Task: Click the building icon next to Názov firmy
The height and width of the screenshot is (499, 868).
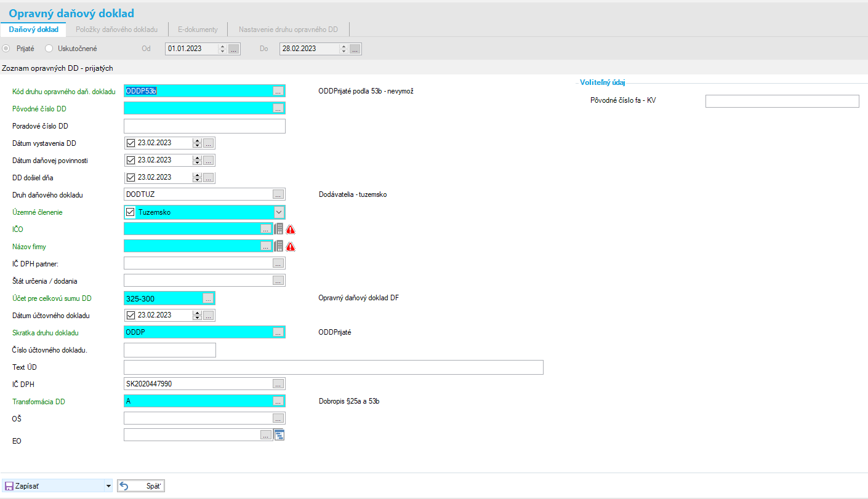Action: [279, 246]
